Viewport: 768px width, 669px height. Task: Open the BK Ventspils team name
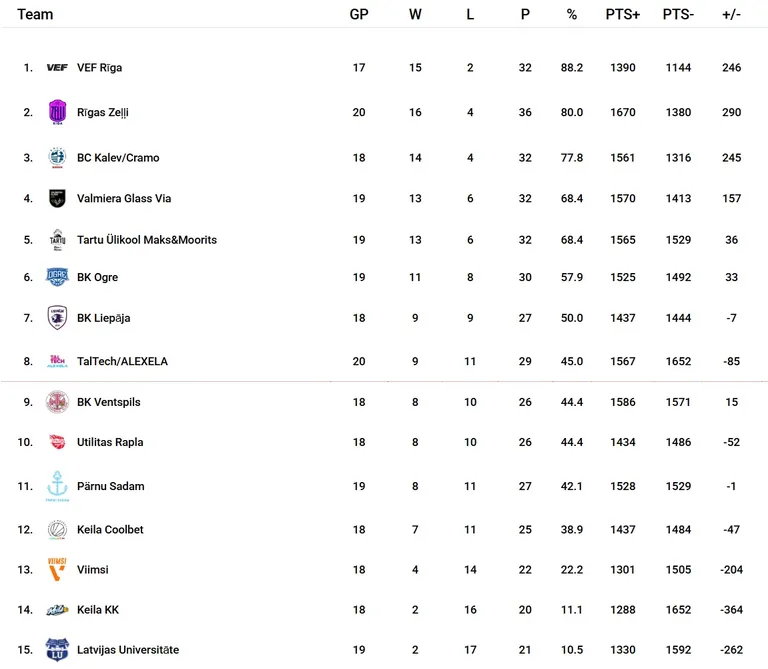[x=109, y=402]
